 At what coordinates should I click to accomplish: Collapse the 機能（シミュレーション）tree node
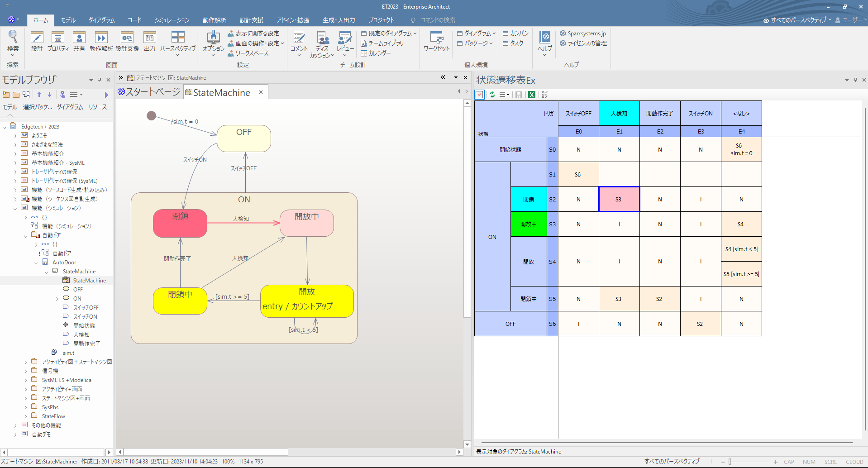[x=15, y=208]
